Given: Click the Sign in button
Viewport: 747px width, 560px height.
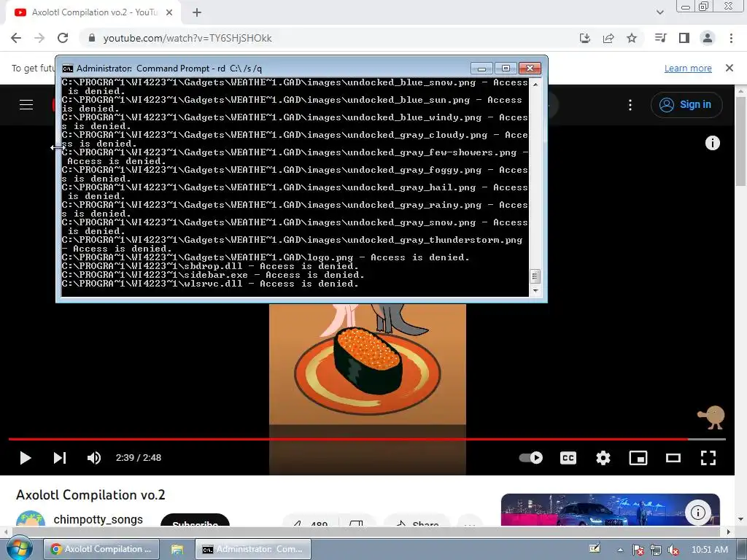Looking at the screenshot, I should [x=686, y=105].
